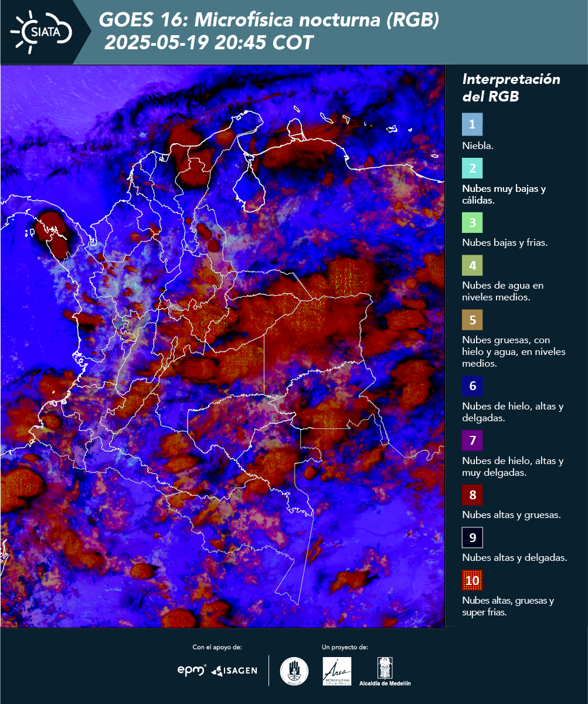Select legend swatch number 4, olive green
This screenshot has height=704, width=588.
472,266
